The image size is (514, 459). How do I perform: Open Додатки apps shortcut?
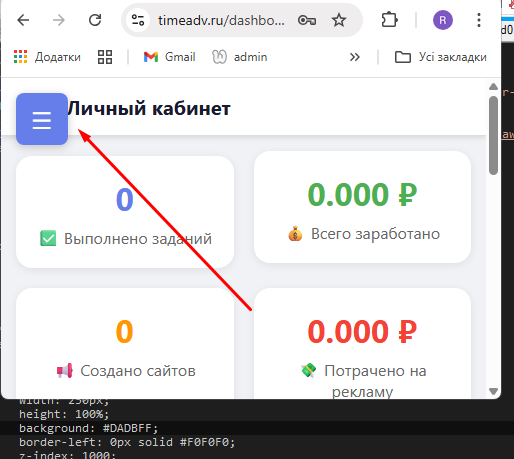coord(47,57)
